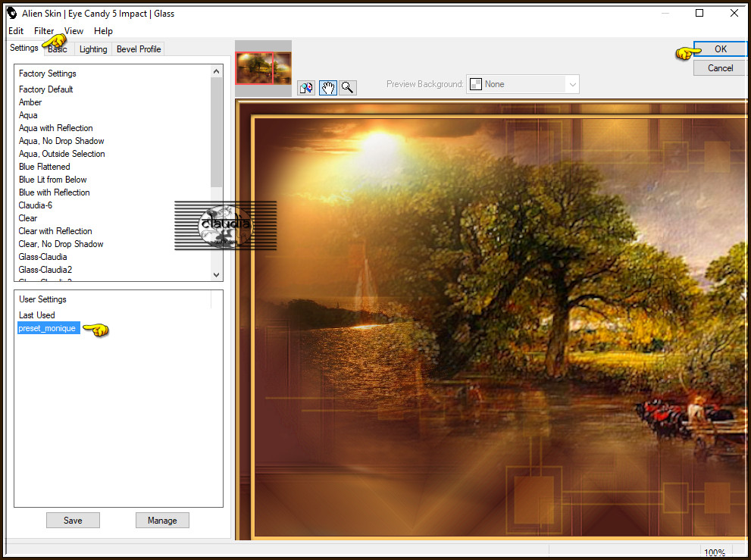Click the 100% zoom level in status bar
751x560 pixels.
point(715,552)
